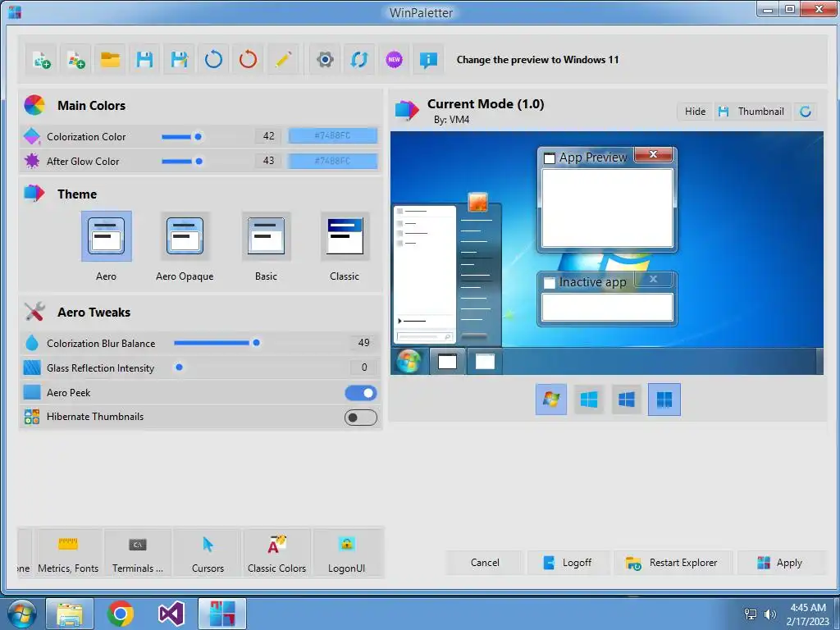Open the Colorization Color #7488FC swatch

(x=333, y=136)
